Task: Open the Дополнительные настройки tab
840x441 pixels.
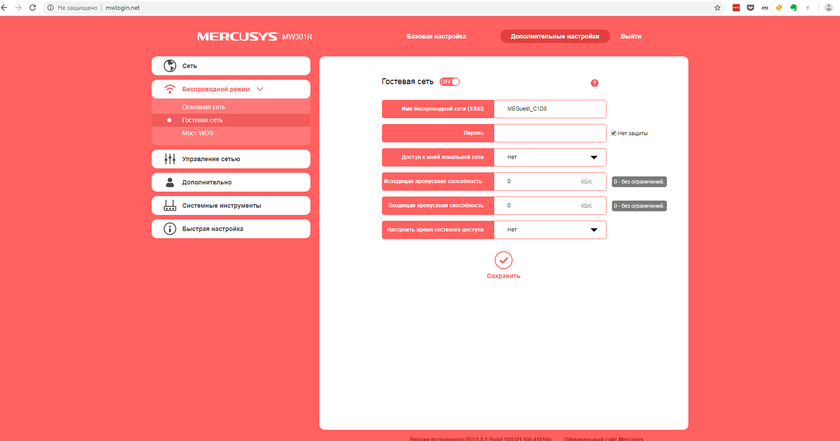Action: click(x=554, y=36)
